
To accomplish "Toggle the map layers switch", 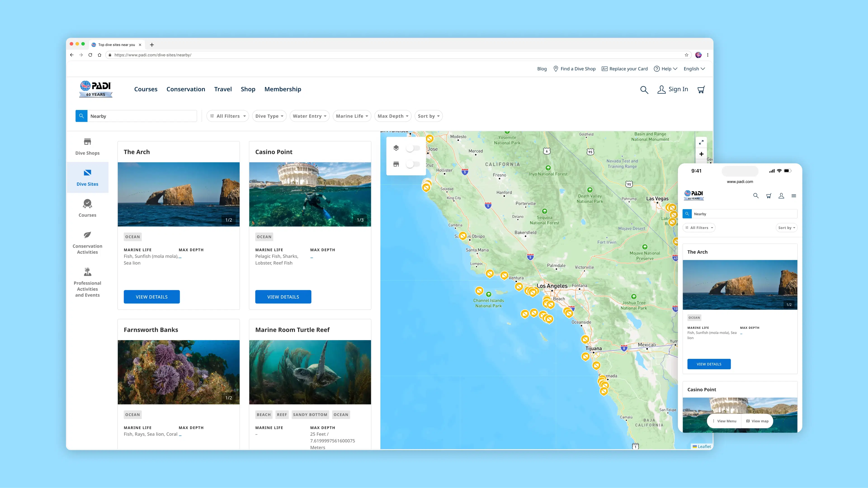I will click(413, 148).
